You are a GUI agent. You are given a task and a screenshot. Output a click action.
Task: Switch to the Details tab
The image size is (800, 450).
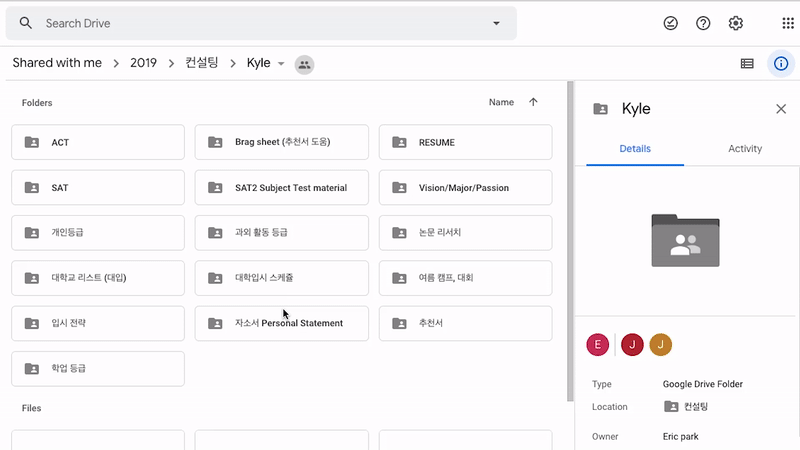point(635,148)
